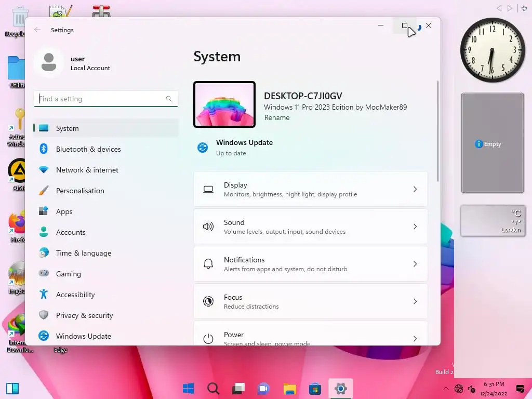Click the Privacy shield icon
Viewport: 532px width, 399px height.
44,315
